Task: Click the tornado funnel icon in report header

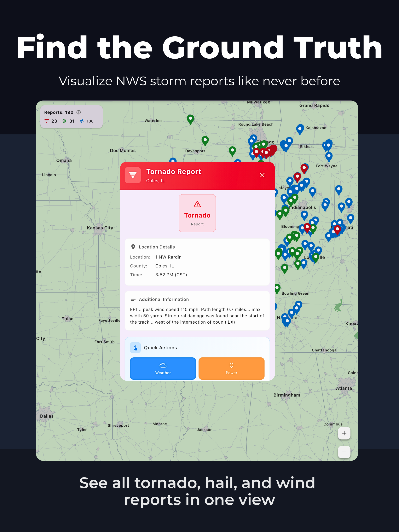Action: coord(133,175)
